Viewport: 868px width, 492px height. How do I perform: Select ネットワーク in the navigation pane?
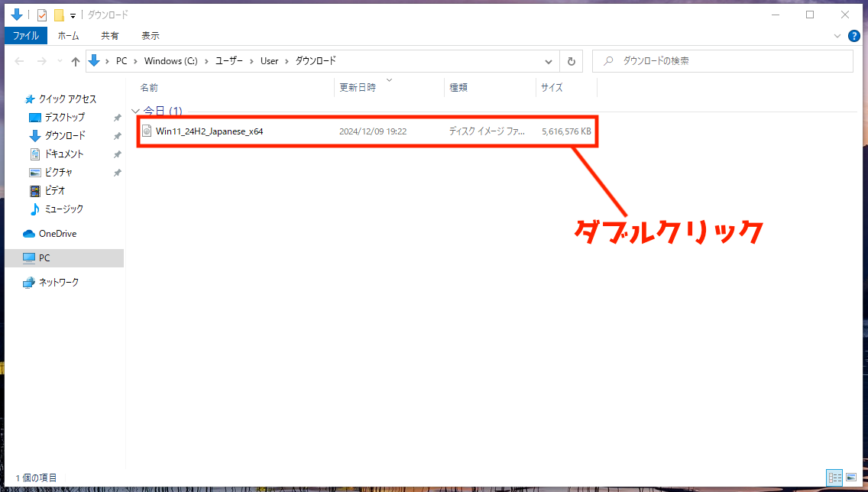[59, 282]
